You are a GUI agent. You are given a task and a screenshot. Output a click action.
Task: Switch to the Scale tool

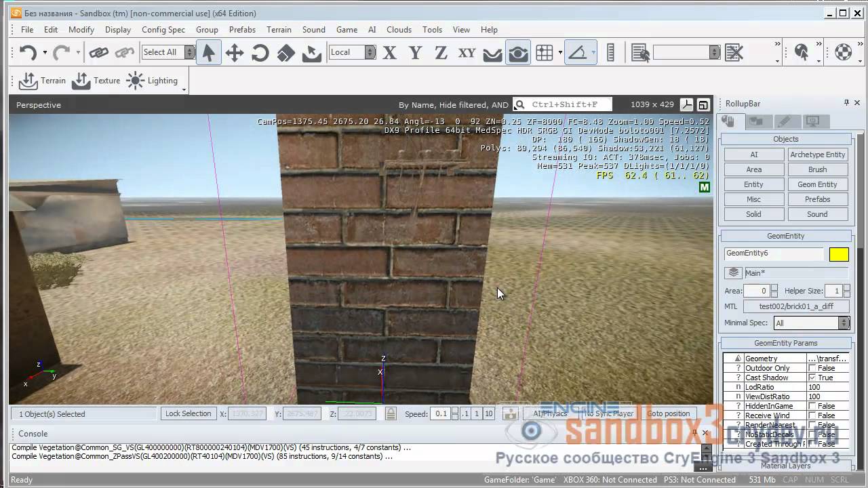coord(286,52)
